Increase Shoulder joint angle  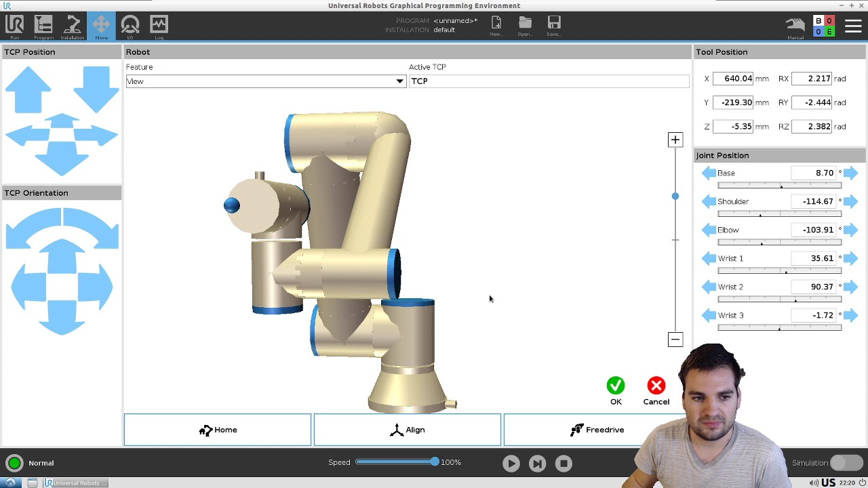(850, 201)
